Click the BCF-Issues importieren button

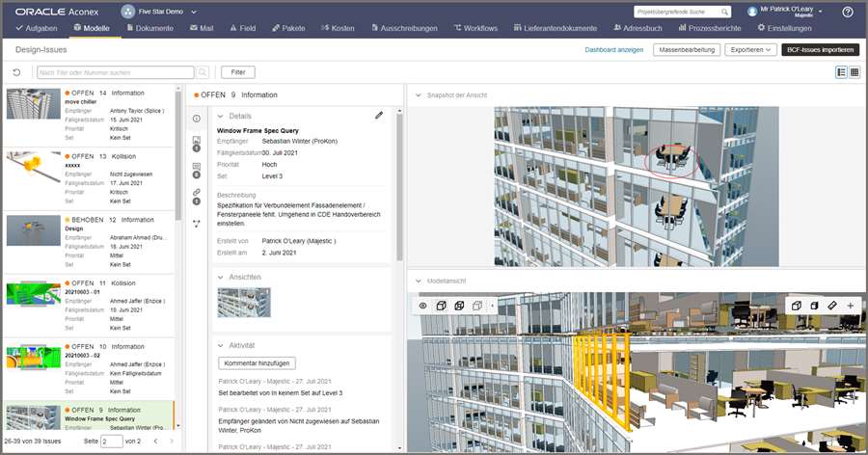[x=819, y=49]
